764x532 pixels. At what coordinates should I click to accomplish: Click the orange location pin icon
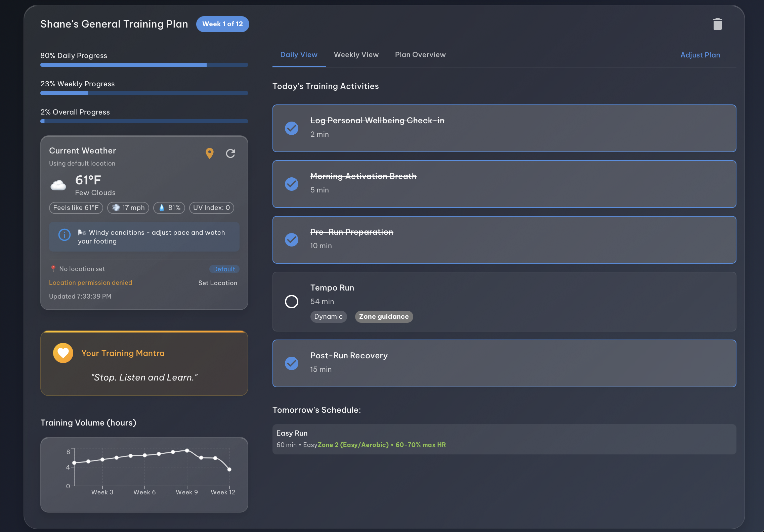click(x=210, y=153)
